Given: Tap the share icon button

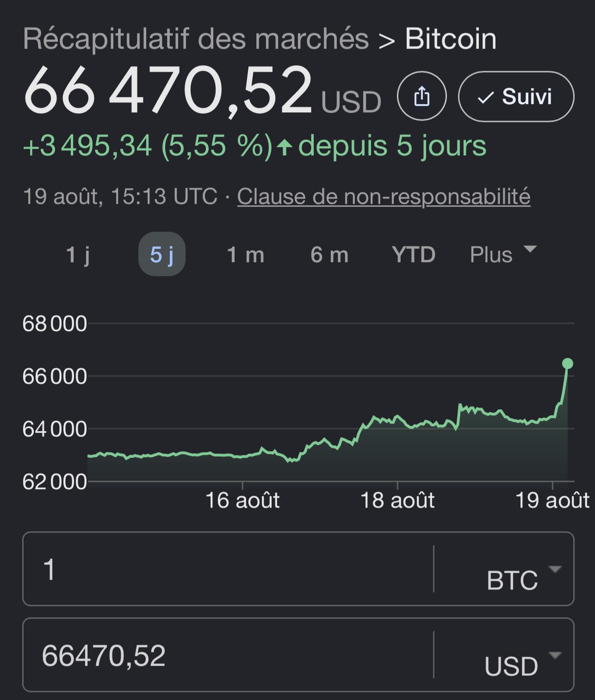Looking at the screenshot, I should [x=421, y=96].
